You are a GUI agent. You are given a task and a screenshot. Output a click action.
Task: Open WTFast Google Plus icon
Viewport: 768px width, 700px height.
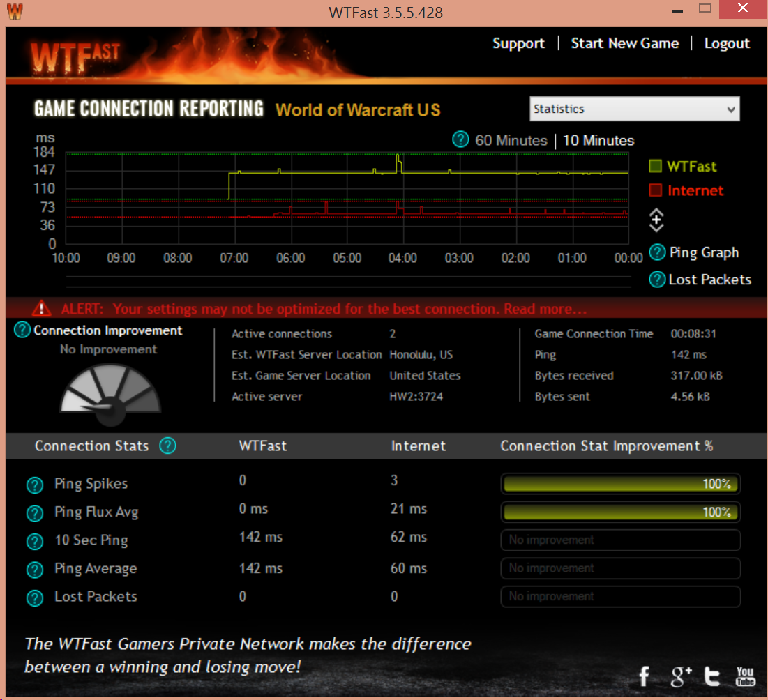coord(681,676)
